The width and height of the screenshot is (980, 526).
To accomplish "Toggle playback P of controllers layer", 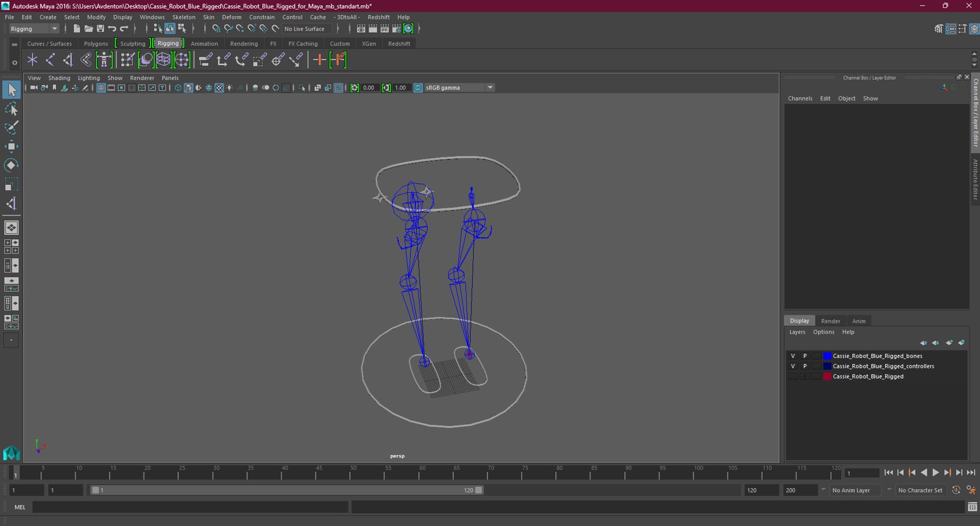I will (x=805, y=366).
